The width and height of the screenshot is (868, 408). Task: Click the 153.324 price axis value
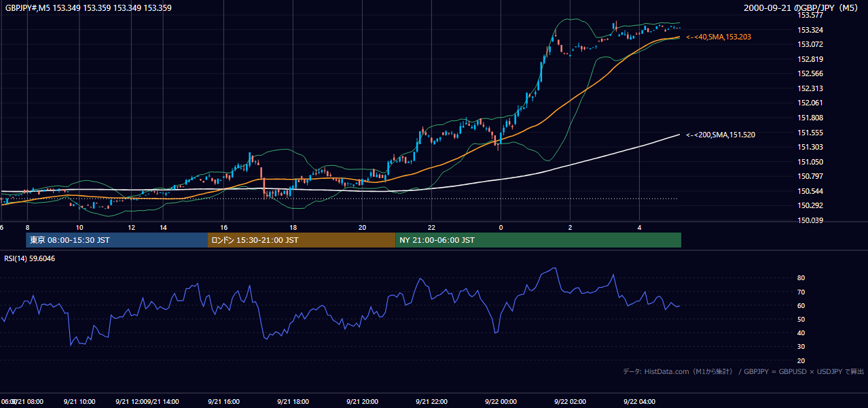pyautogui.click(x=810, y=30)
